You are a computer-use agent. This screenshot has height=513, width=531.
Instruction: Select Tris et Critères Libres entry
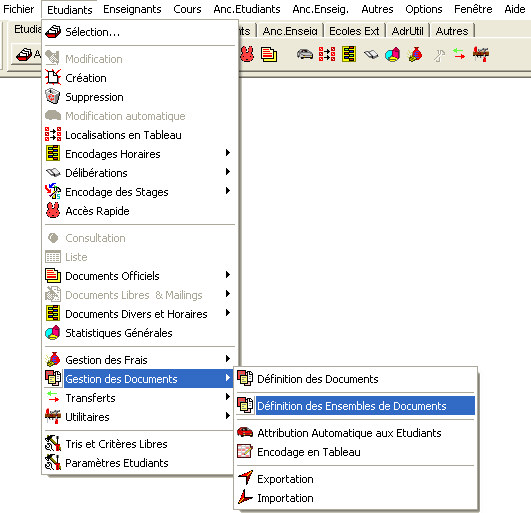140,444
